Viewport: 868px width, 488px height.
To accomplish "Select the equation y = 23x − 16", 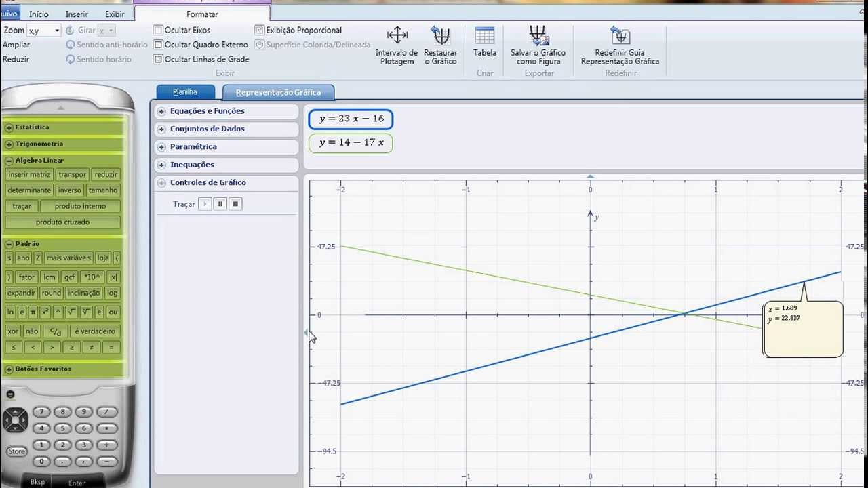I will pyautogui.click(x=351, y=119).
